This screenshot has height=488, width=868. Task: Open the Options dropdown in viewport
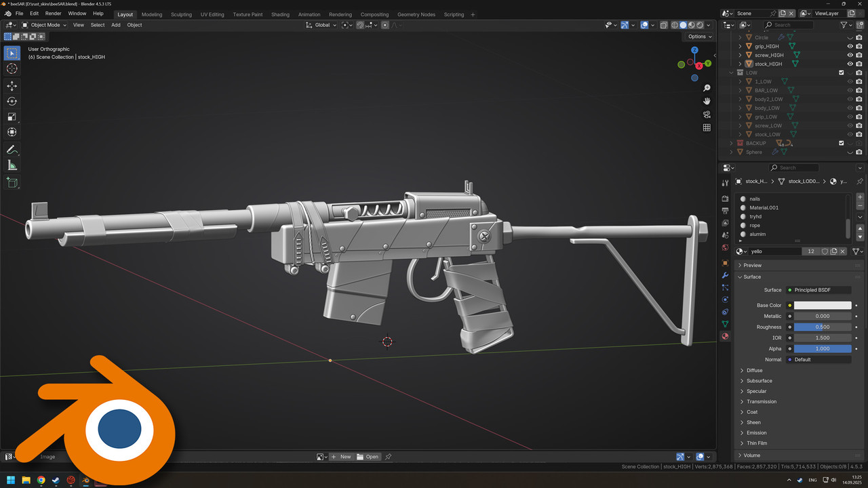699,37
